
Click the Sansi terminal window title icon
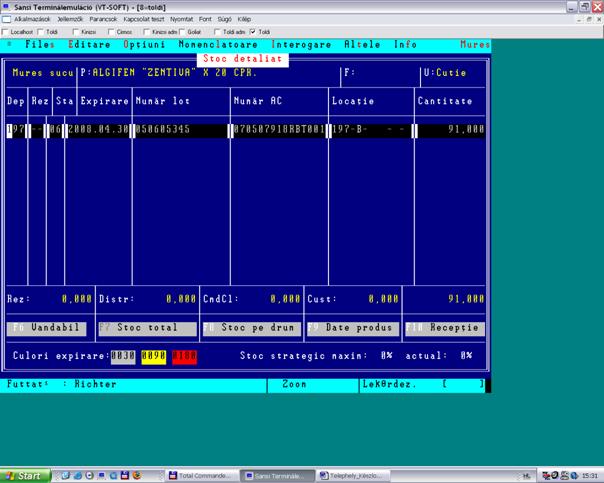[x=6, y=6]
